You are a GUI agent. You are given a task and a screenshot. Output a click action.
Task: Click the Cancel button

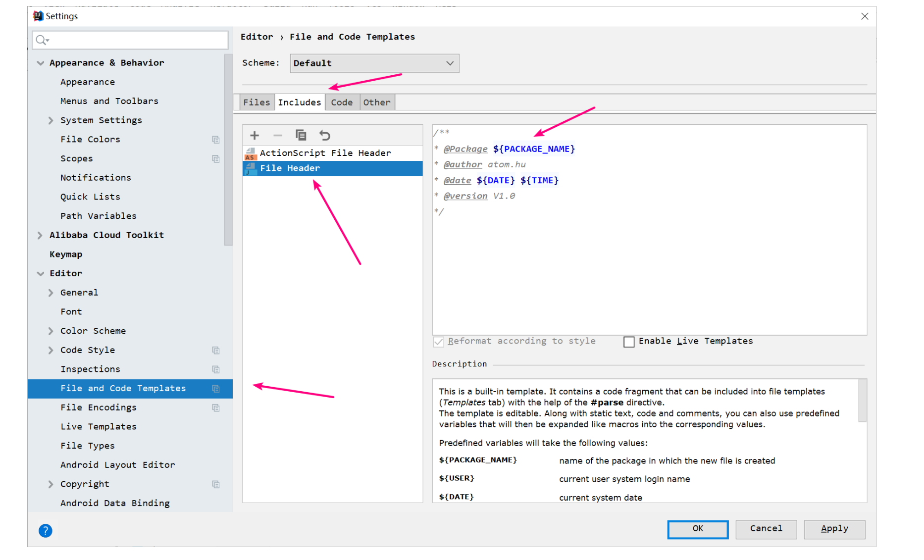pyautogui.click(x=766, y=529)
